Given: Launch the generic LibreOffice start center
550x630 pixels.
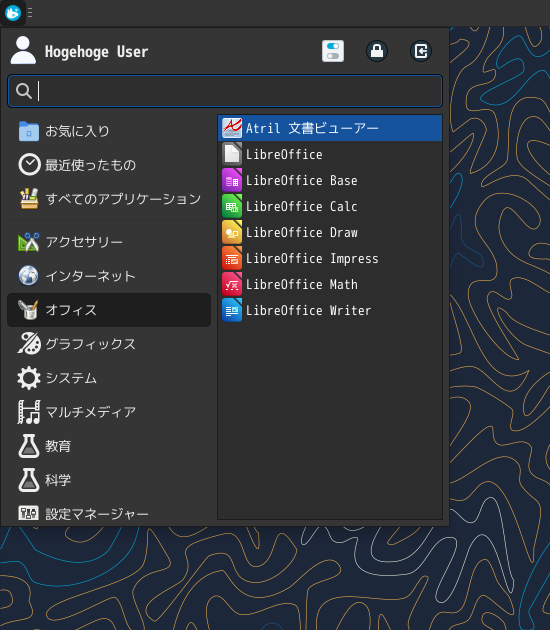Looking at the screenshot, I should 329,154.
